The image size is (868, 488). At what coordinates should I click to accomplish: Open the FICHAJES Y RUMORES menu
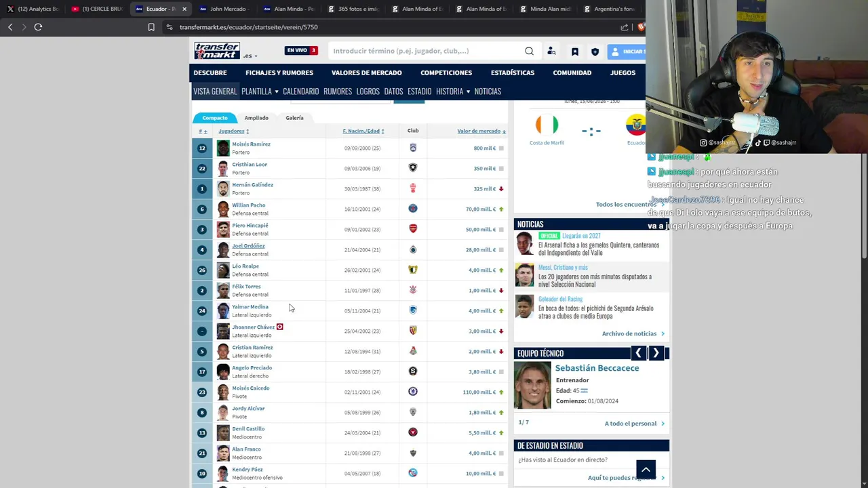tap(279, 73)
